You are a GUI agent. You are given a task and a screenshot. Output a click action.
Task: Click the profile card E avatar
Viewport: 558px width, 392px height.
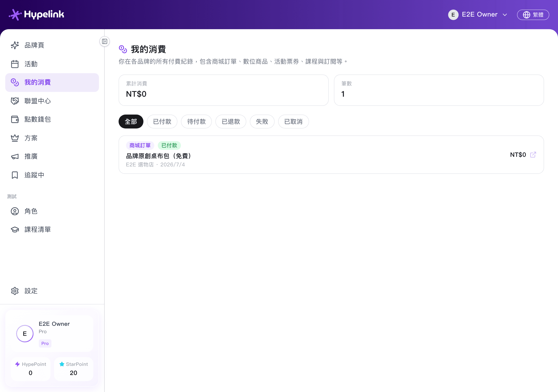coord(25,334)
